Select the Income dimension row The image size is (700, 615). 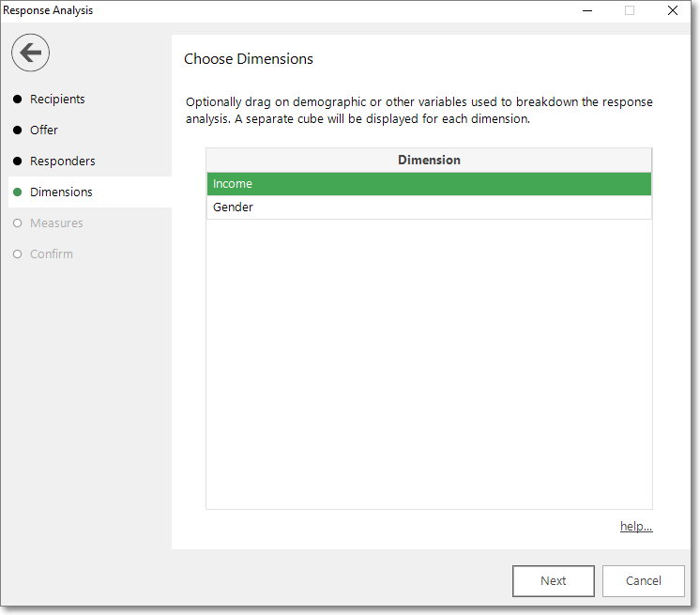coord(429,184)
